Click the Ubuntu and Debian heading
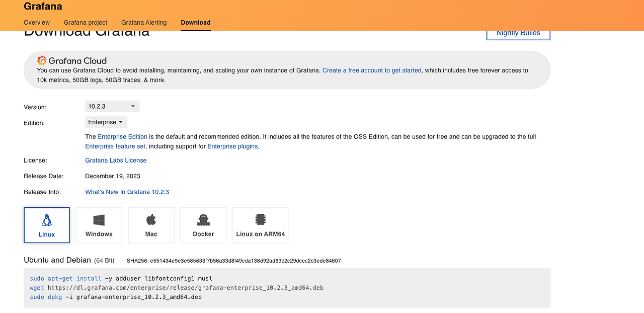The image size is (644, 313). [x=57, y=260]
